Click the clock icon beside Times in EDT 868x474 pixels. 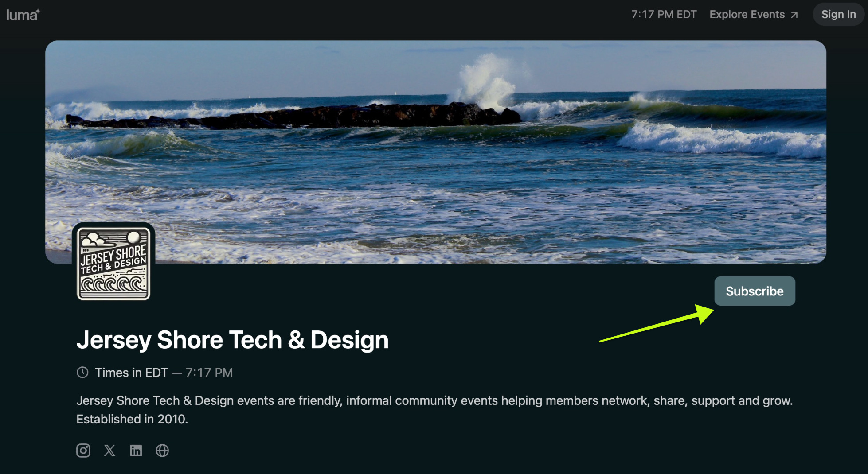82,373
